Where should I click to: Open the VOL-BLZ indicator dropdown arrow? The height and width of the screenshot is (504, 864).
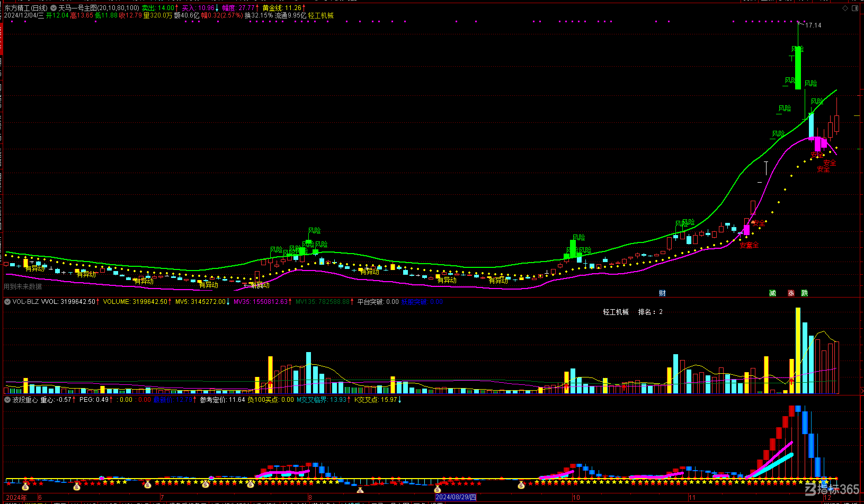[7, 302]
